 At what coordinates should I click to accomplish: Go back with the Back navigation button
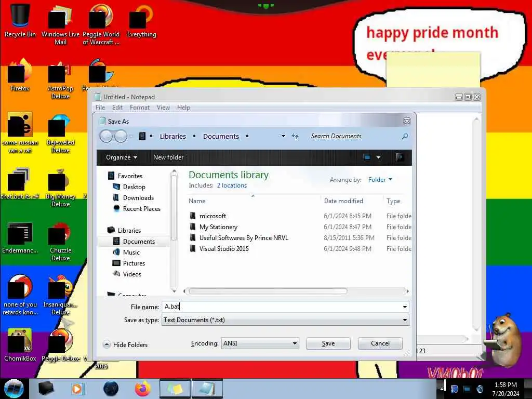[x=106, y=137]
